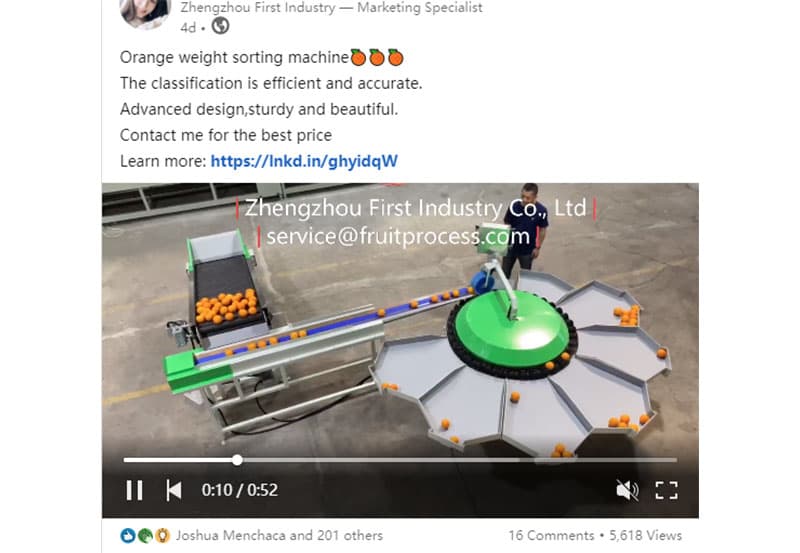800x553 pixels.
Task: Click the globe public visibility icon
Action: tap(220, 26)
